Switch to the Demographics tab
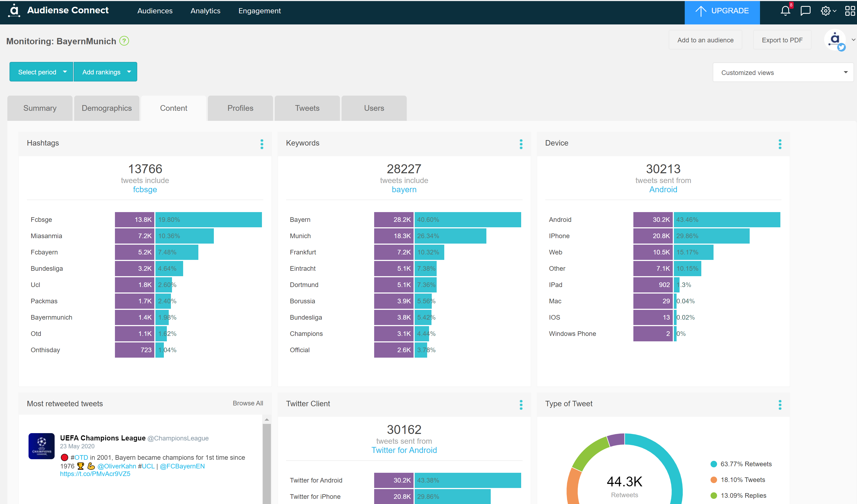 click(x=107, y=108)
